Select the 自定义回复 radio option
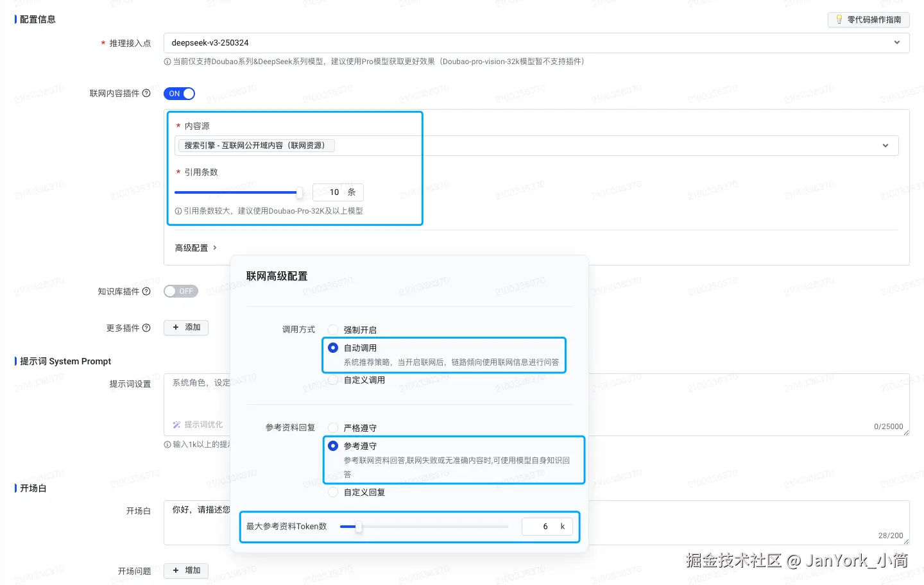Viewport: 924px width, 585px height. [333, 492]
